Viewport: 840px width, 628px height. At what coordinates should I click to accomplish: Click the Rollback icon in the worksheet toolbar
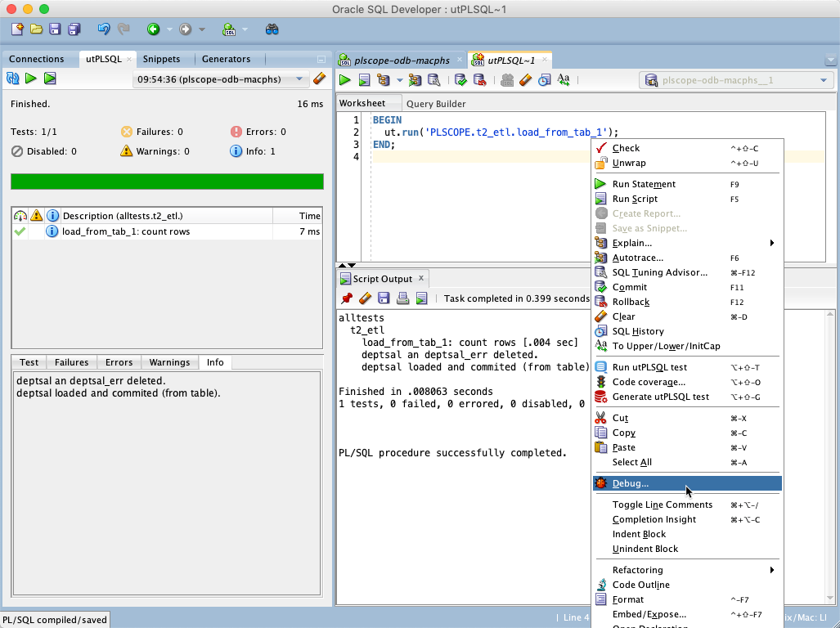(x=478, y=80)
